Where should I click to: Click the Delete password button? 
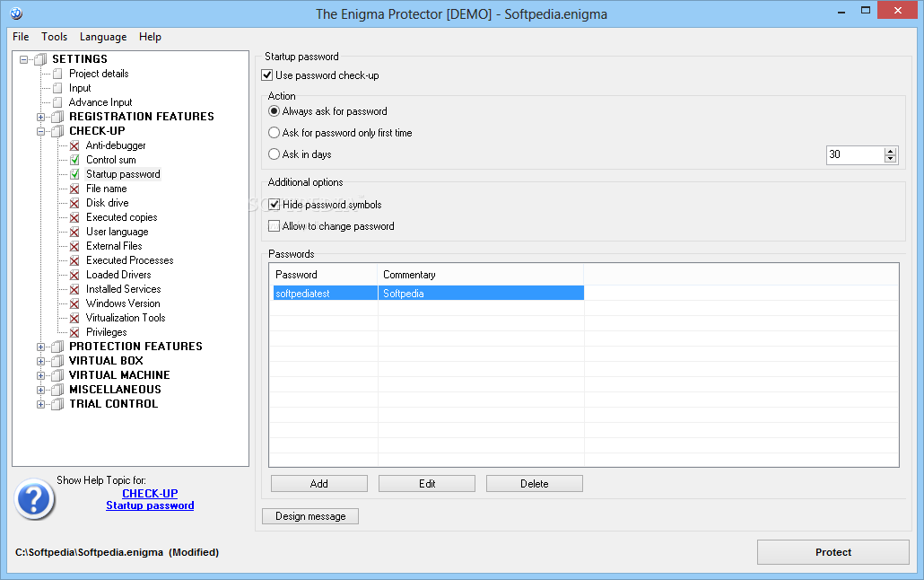click(535, 484)
